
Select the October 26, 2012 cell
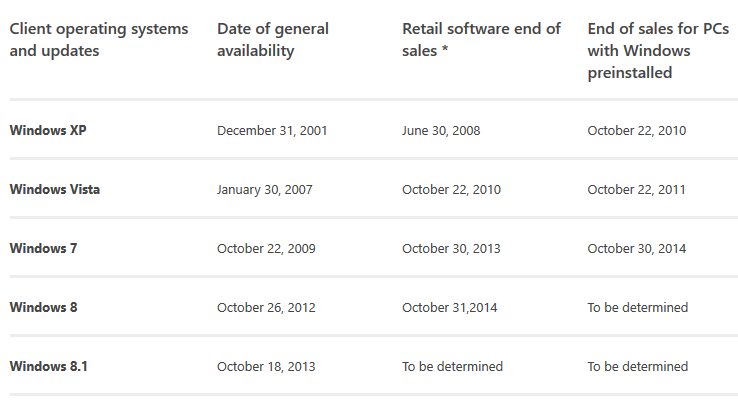click(266, 307)
